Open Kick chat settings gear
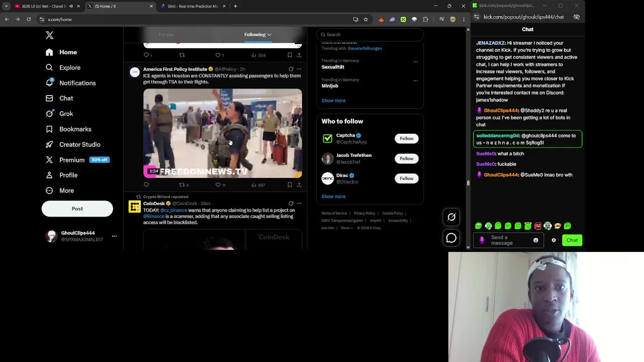Image resolution: width=644 pixels, height=362 pixels. click(x=554, y=240)
